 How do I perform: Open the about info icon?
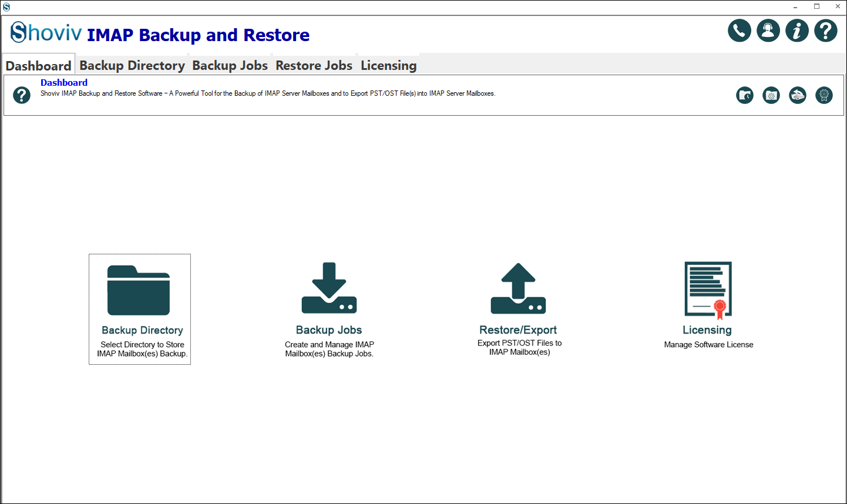pos(797,31)
